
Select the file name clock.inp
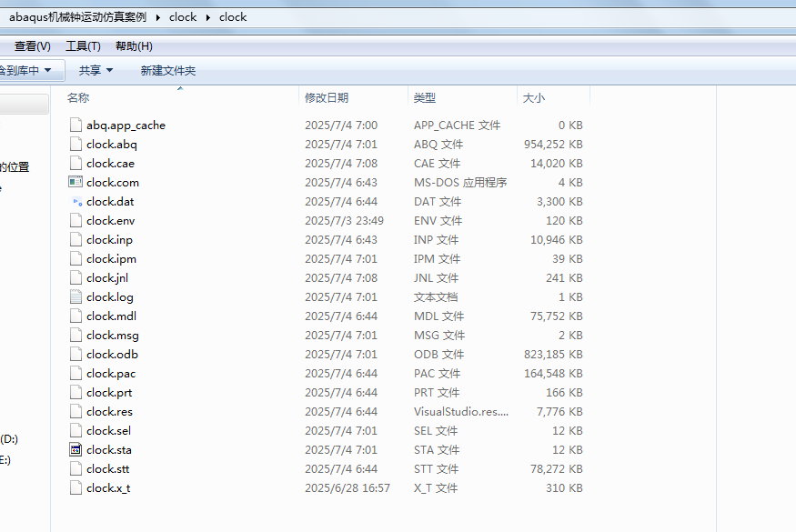point(109,240)
